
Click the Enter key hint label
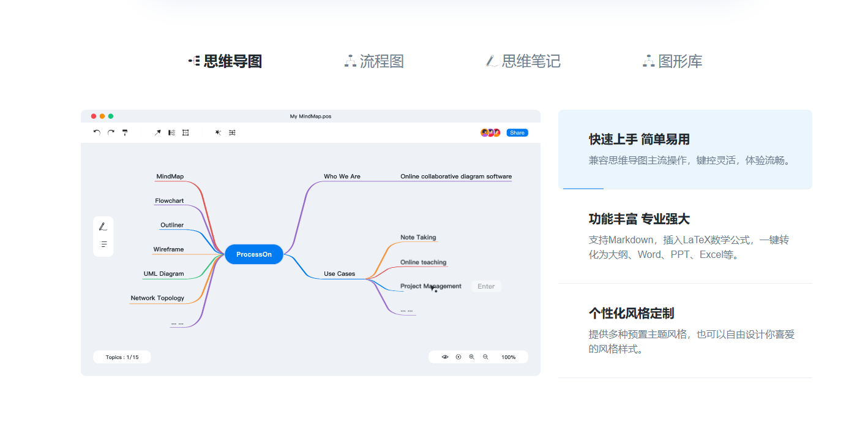486,286
